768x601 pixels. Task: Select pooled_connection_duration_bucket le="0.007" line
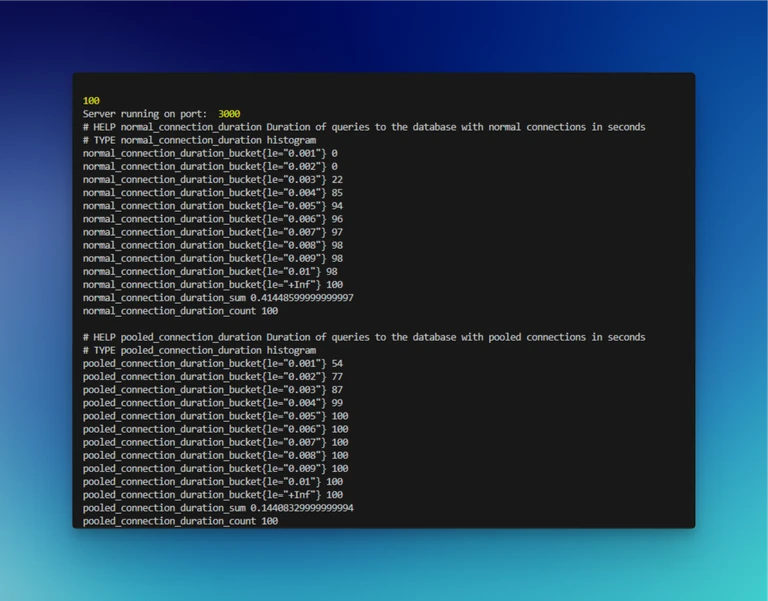(x=216, y=443)
